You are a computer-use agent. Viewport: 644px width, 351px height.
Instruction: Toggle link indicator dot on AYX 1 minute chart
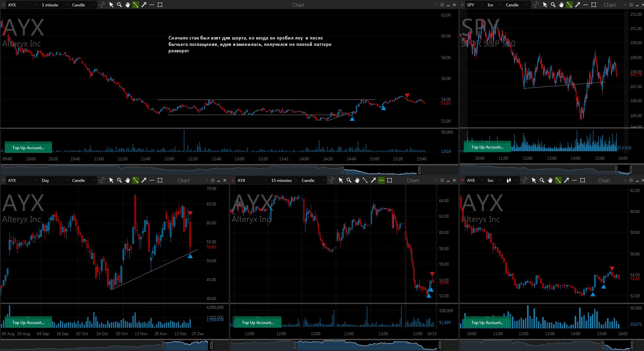click(x=3, y=5)
